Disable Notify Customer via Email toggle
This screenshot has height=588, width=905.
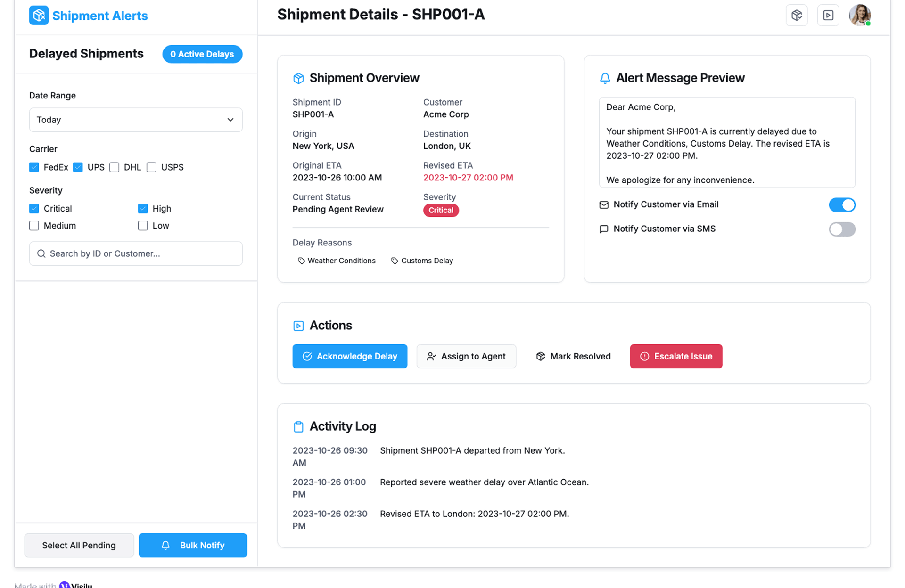(x=842, y=205)
